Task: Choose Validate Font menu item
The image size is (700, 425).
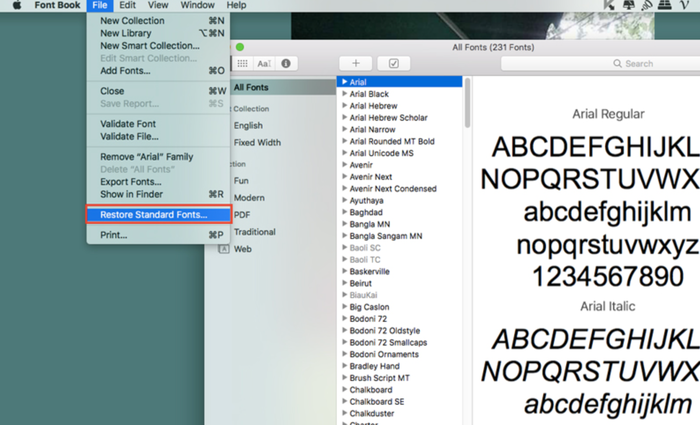Action: coord(159,124)
